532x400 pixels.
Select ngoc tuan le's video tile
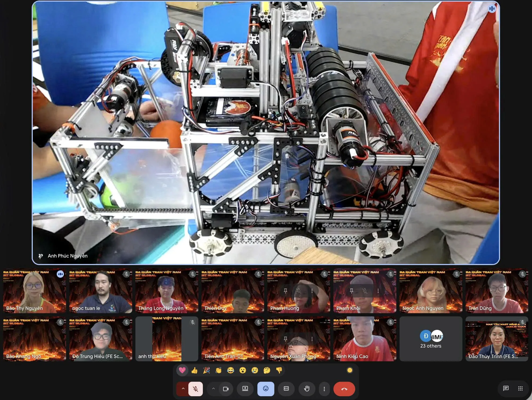tap(100, 291)
